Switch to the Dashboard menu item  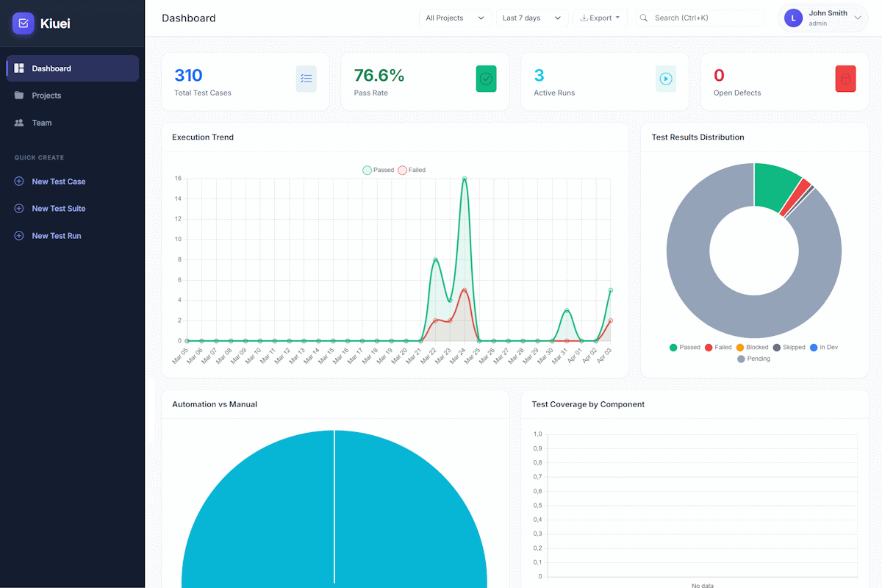51,68
